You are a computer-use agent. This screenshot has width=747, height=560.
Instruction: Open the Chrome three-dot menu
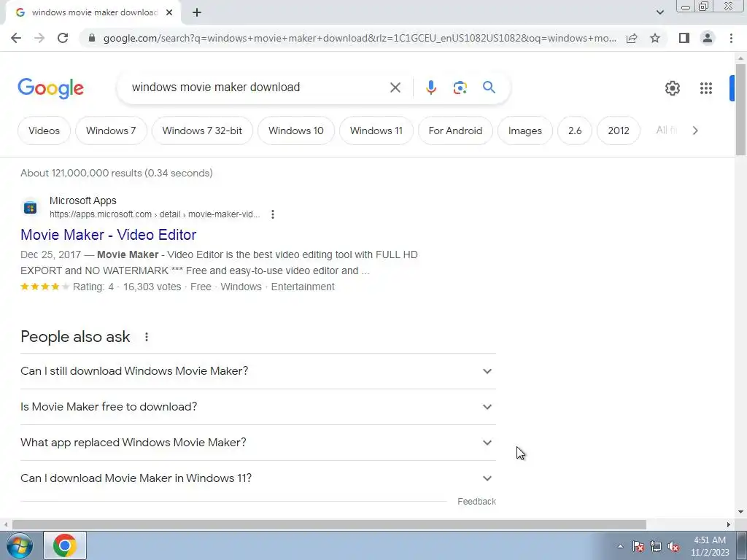point(731,38)
